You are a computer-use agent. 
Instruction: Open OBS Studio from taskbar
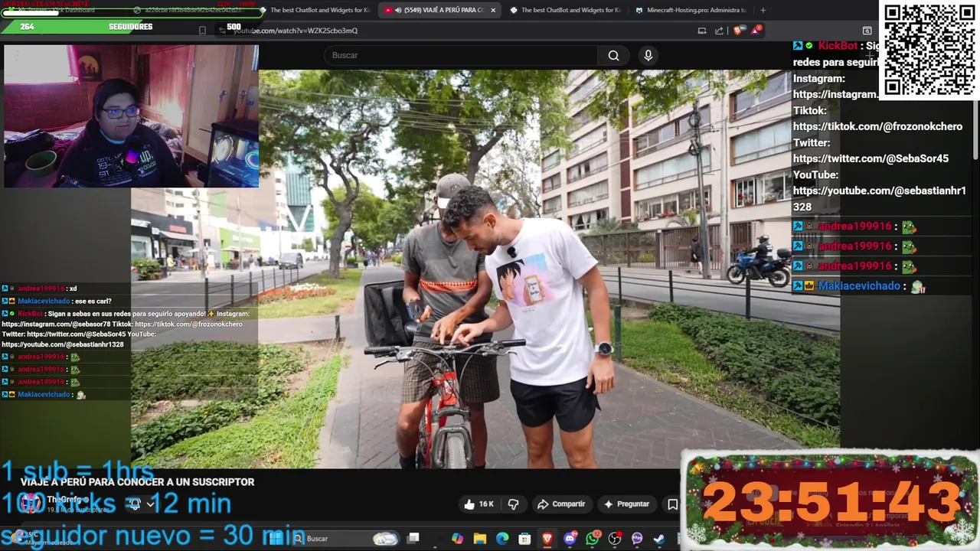[x=615, y=539]
